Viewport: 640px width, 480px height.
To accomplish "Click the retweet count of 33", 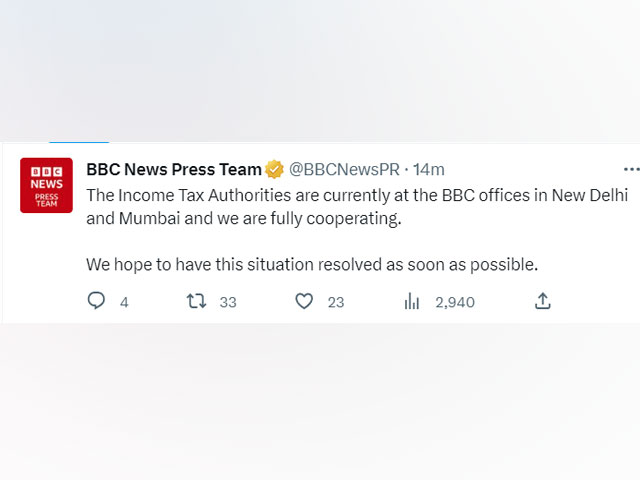I will 227,302.
